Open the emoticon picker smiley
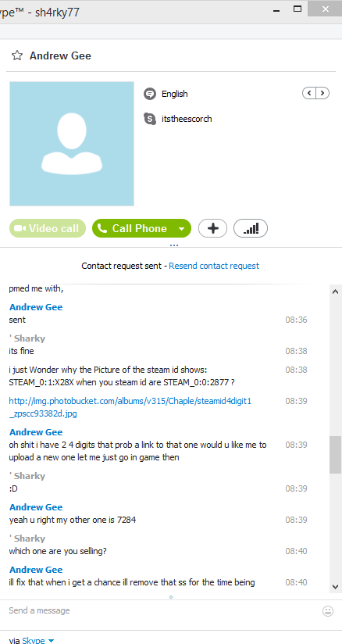Screen dimensions: 342x644 tap(328, 610)
